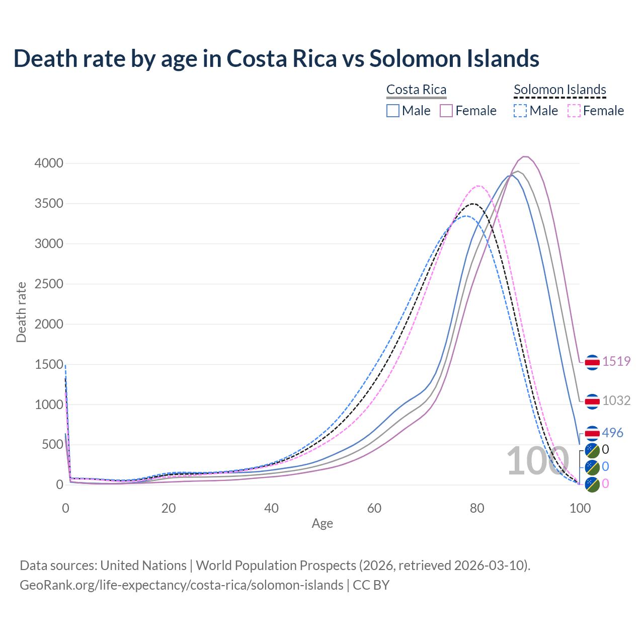This screenshot has height=644, width=644.
Task: Click the Death rate axis title
Action: pos(21,312)
